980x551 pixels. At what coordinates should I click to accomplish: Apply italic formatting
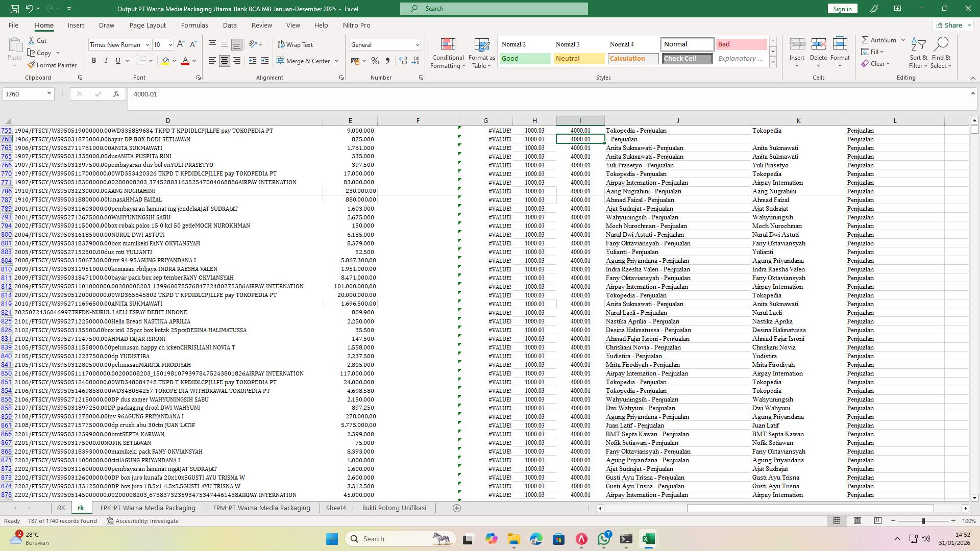pos(106,60)
